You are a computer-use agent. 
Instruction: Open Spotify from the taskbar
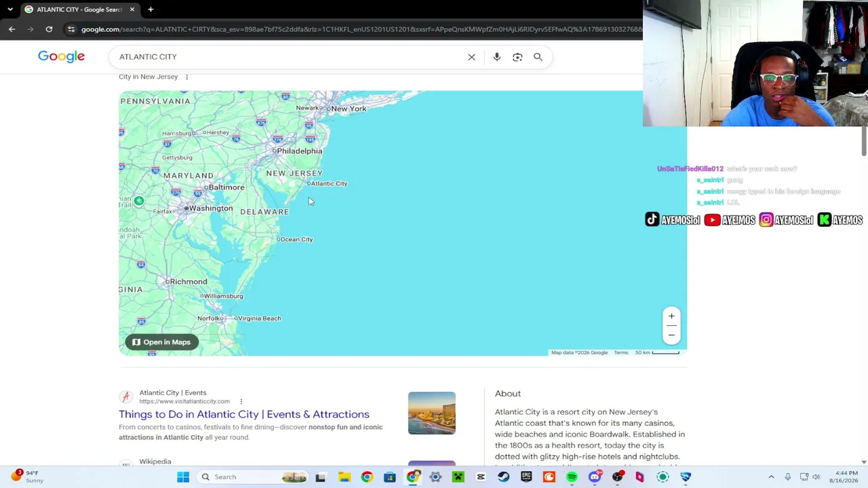572,476
